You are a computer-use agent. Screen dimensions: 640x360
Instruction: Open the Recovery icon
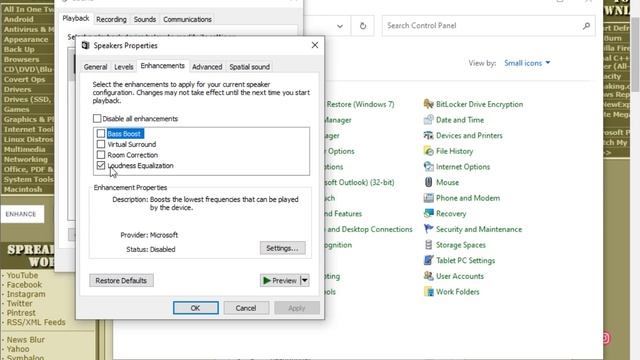pyautogui.click(x=428, y=213)
